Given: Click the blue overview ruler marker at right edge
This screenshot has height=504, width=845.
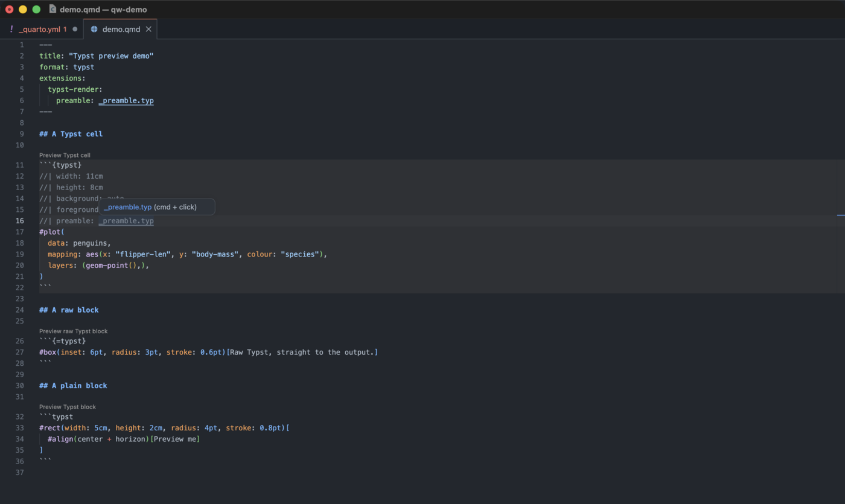Looking at the screenshot, I should coord(841,214).
